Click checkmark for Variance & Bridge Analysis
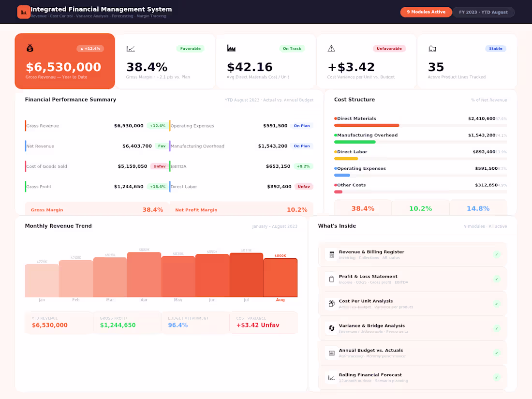This screenshot has height=399, width=532. [496, 328]
